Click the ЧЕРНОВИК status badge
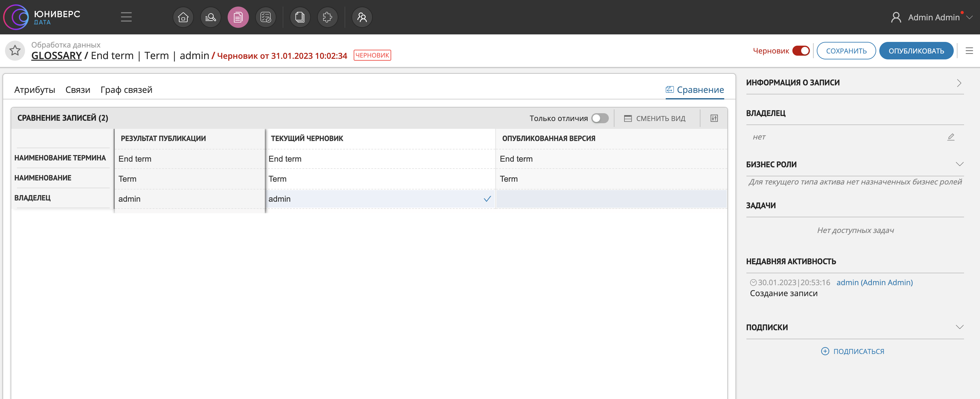The image size is (980, 399). tap(372, 55)
